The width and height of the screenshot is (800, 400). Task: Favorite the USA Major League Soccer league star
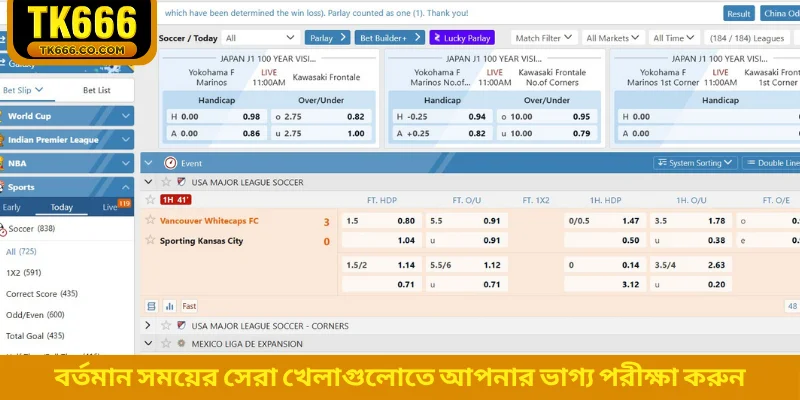pyautogui.click(x=166, y=182)
